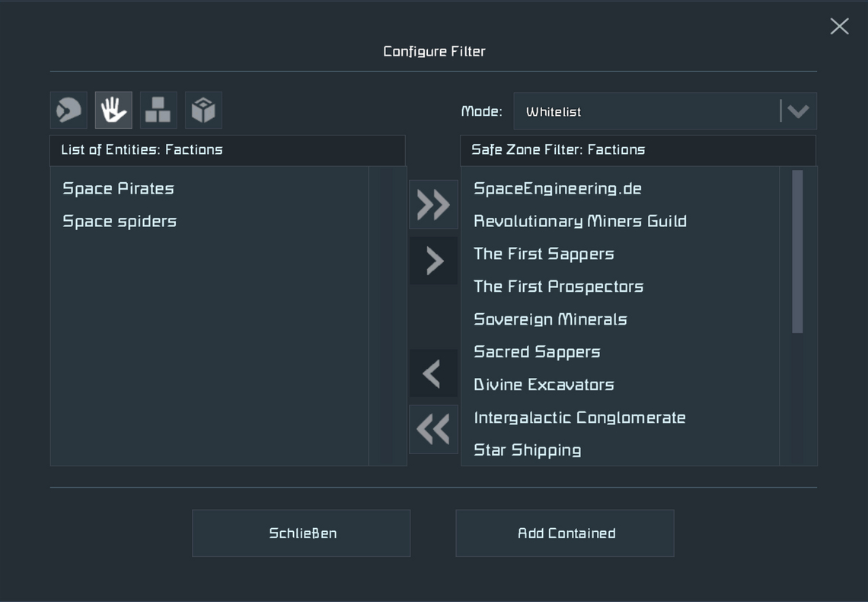
Task: Select SpaceEngineering.de in the filter list
Action: tap(557, 188)
